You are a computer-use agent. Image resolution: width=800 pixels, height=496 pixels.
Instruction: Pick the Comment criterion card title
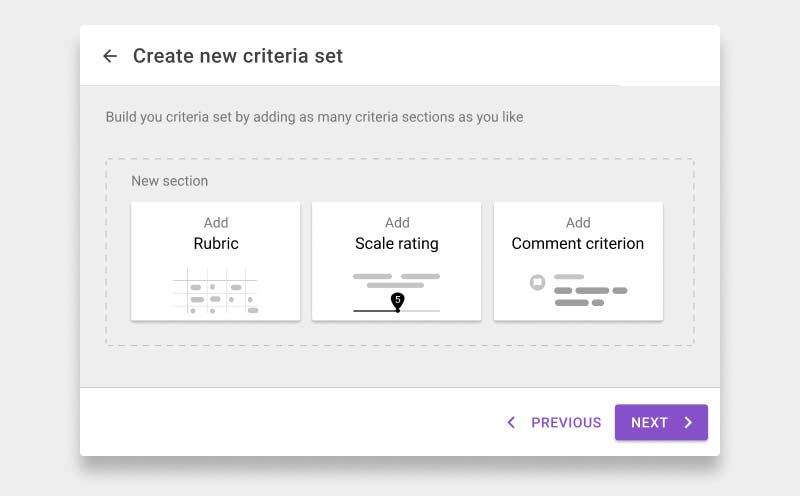click(578, 243)
